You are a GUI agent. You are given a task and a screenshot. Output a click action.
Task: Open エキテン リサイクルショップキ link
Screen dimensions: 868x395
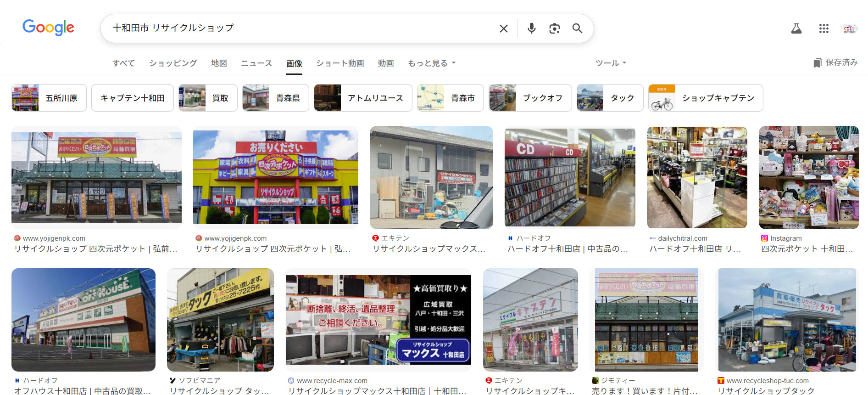pos(530,391)
